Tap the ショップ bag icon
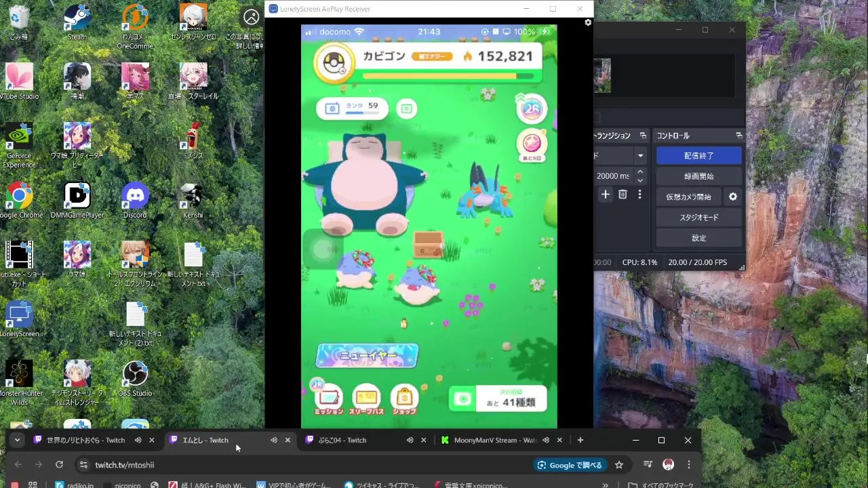868x488 pixels. (x=404, y=400)
